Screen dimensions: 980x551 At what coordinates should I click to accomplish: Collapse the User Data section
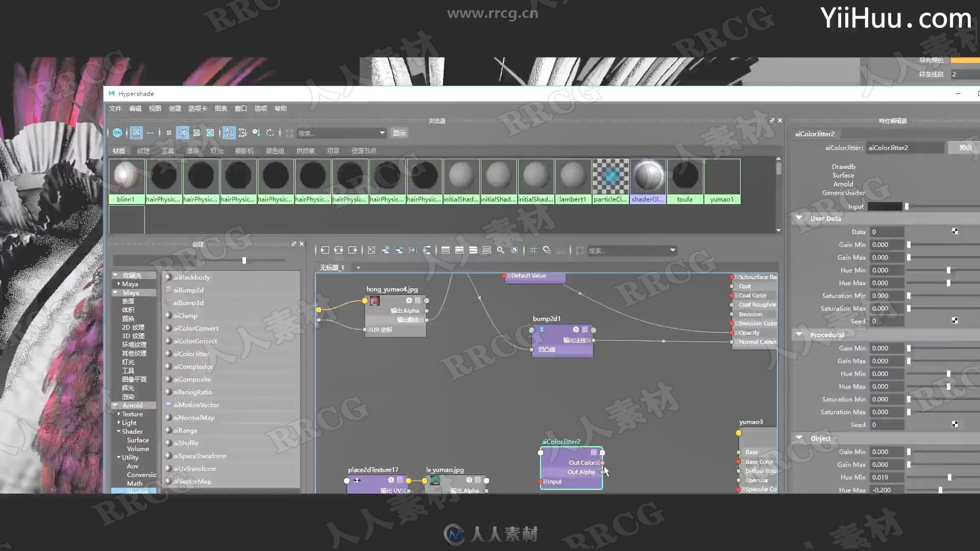pos(799,218)
